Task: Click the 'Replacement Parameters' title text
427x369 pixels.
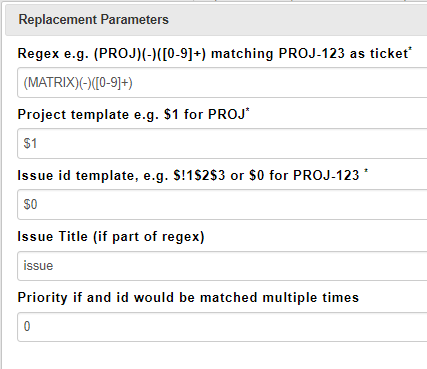Action: (94, 20)
